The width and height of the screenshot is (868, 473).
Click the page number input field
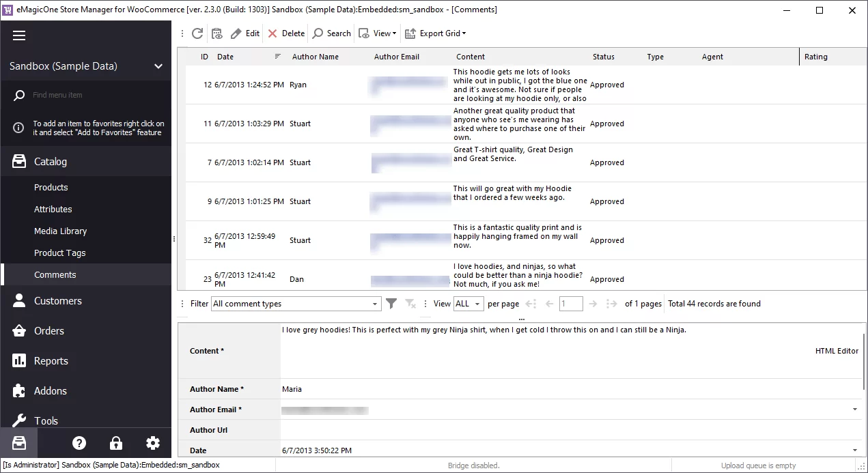(x=571, y=303)
